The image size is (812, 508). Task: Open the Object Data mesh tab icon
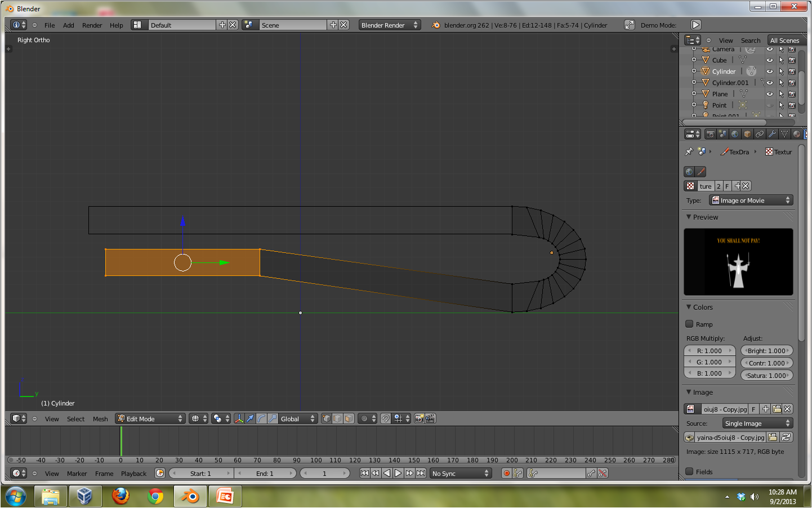[x=784, y=134]
